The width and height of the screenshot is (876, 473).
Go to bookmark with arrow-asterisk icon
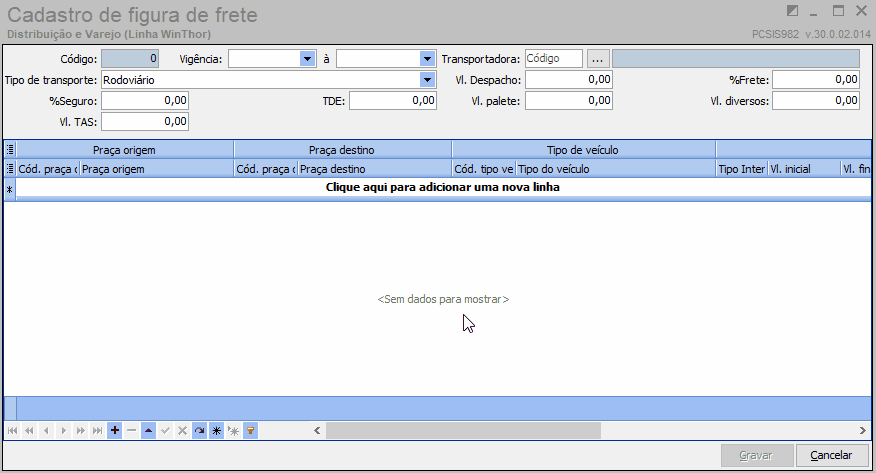pyautogui.click(x=234, y=431)
